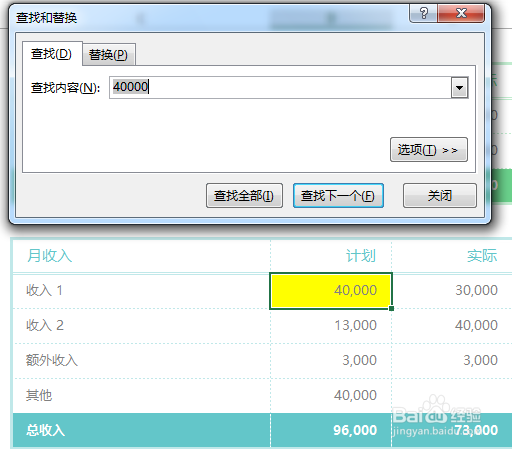This screenshot has height=449, width=512.
Task: Open the Find and Replace help button
Action: [423, 13]
